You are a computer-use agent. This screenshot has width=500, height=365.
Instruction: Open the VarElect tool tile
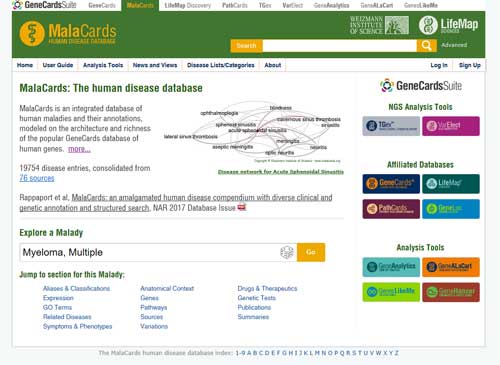coord(451,126)
